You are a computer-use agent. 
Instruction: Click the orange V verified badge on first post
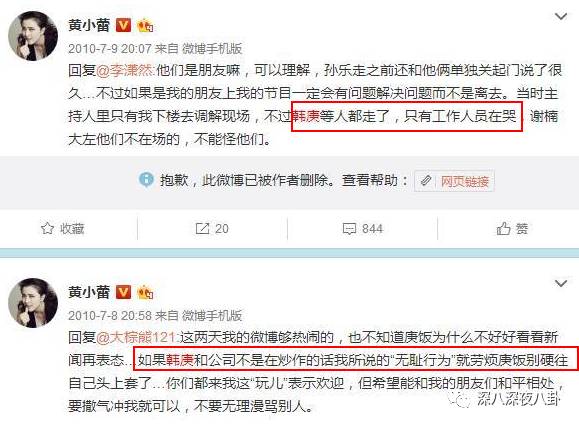coord(123,25)
